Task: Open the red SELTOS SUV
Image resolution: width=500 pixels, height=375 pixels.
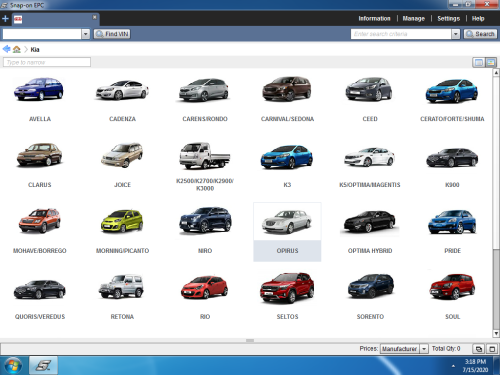Action: 287,287
